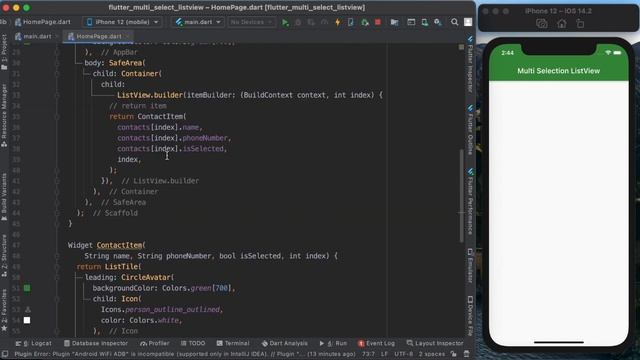Open the Device File side panel
Image resolution: width=640 pixels, height=360 pixels.
[470, 316]
